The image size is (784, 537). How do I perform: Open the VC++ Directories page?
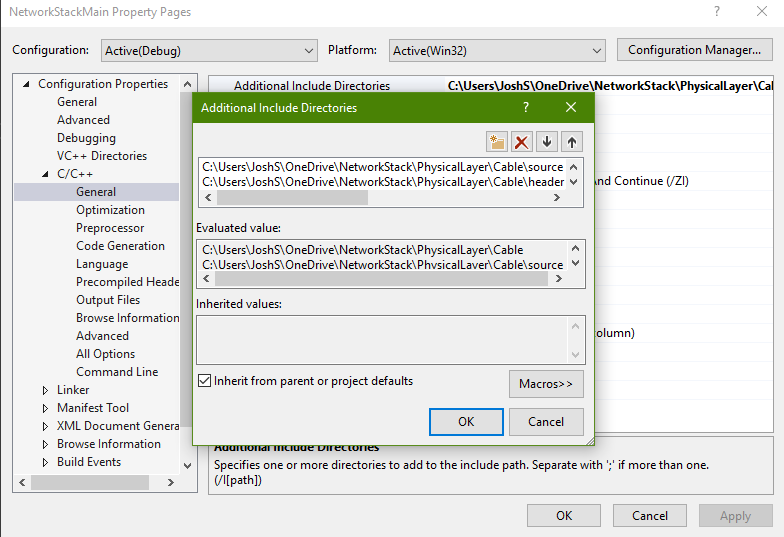coord(102,156)
